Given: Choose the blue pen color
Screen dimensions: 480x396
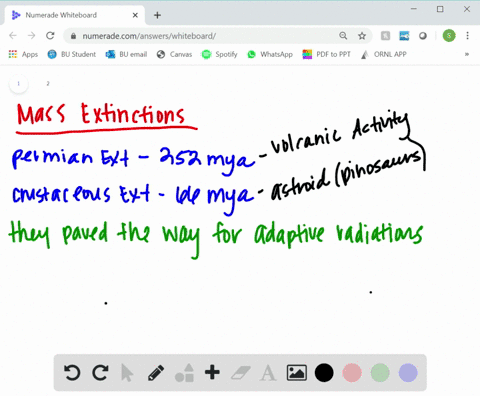Looking at the screenshot, I should (x=408, y=373).
